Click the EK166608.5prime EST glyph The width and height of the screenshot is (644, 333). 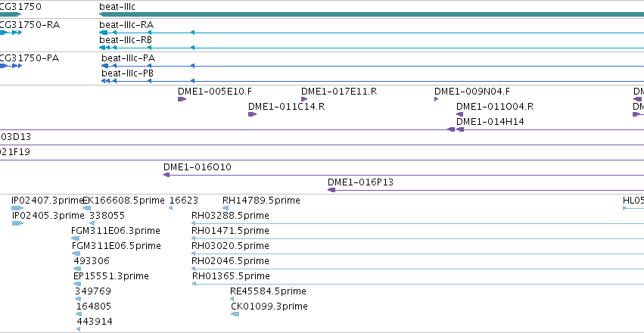(87, 208)
